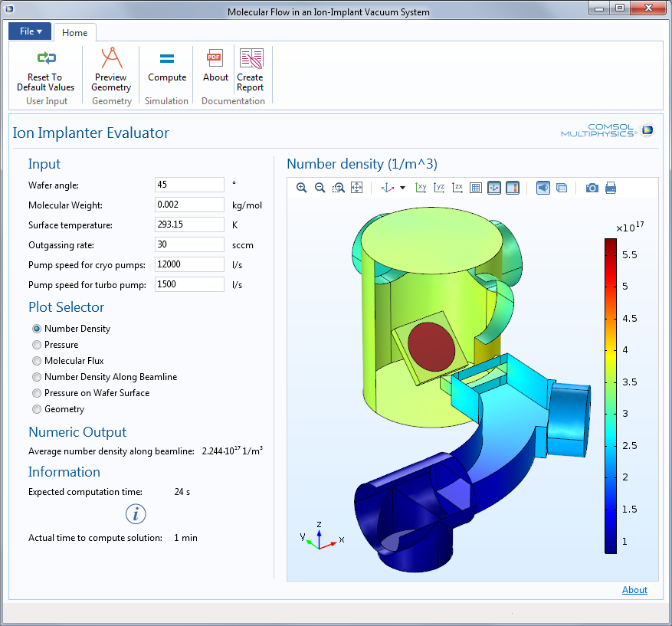The width and height of the screenshot is (672, 626).
Task: Take a snapshot with camera icon
Action: (592, 188)
